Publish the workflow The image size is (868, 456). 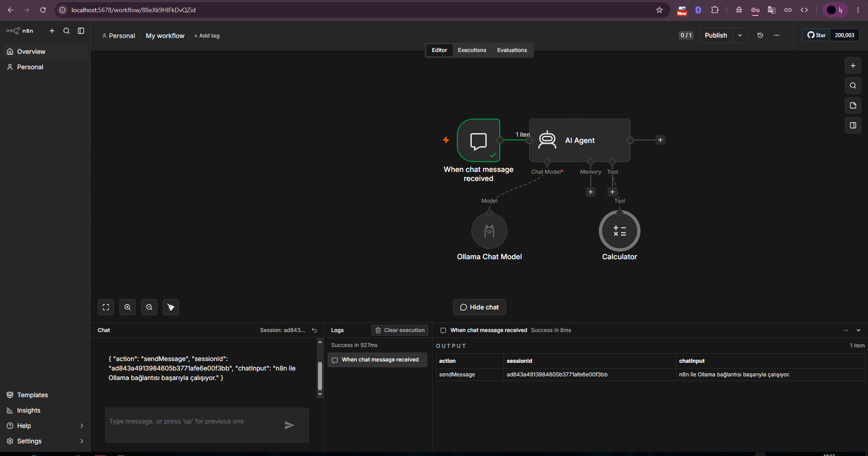(x=716, y=35)
